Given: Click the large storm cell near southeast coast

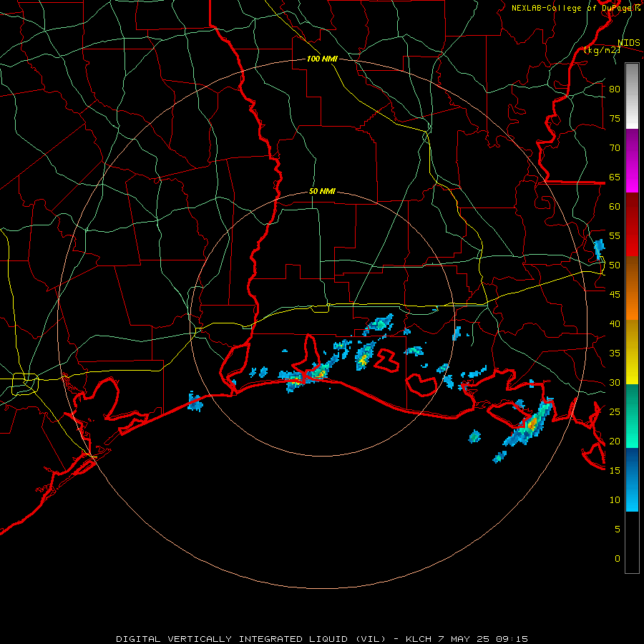Looking at the screenshot, I should [530, 422].
